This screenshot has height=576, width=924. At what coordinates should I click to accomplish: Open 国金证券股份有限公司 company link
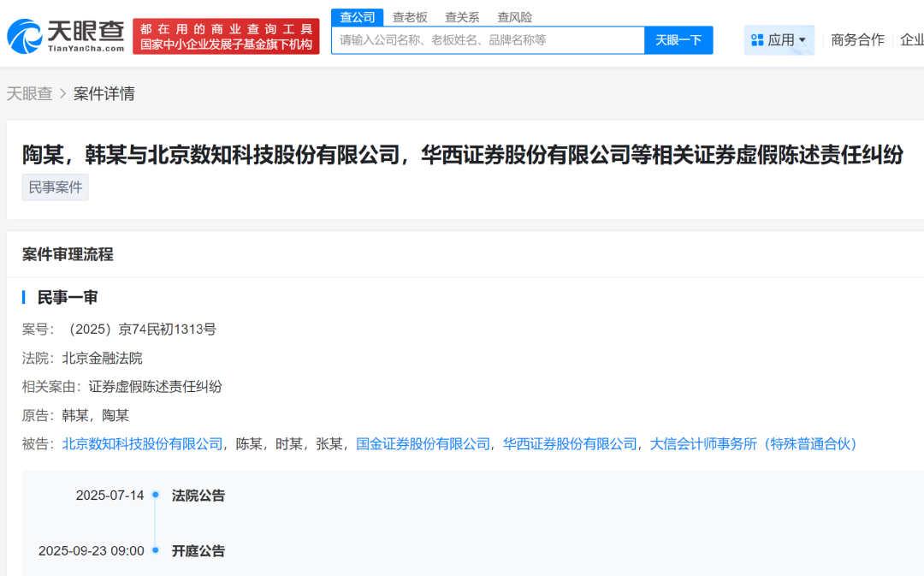pyautogui.click(x=423, y=443)
